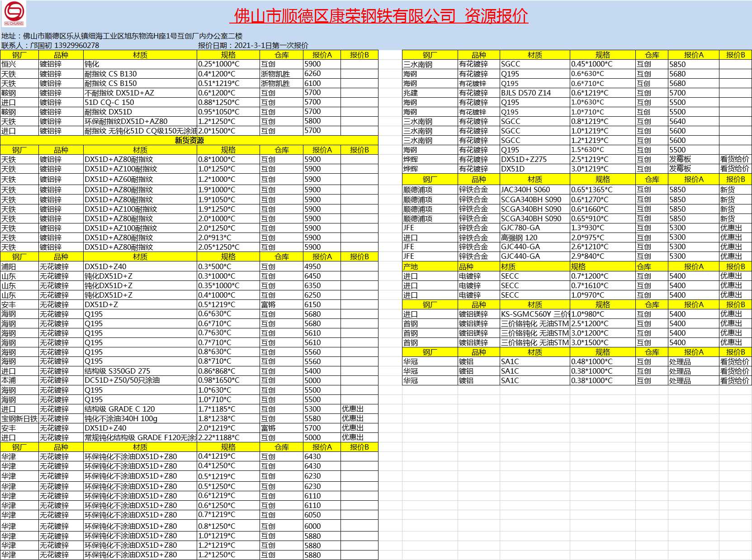This screenshot has height=560, width=752.
Task: Click the 0.88*1250*C spec cell
Action: (228, 102)
